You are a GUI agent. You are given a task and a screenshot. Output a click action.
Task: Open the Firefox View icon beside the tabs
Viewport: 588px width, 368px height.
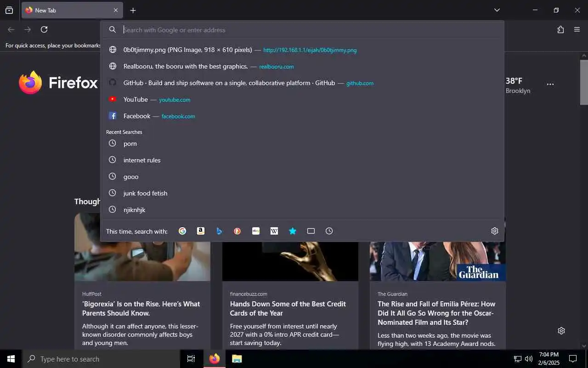point(9,10)
